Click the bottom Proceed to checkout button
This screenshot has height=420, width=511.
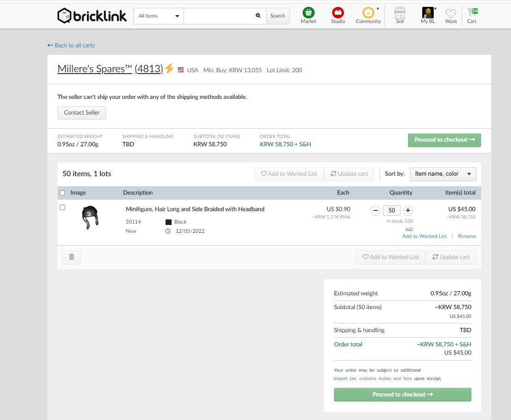[x=402, y=395]
